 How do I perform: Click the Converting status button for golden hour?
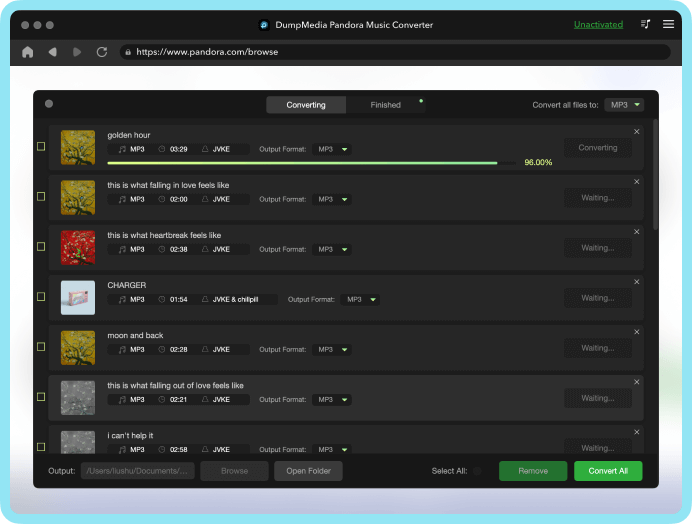(598, 147)
